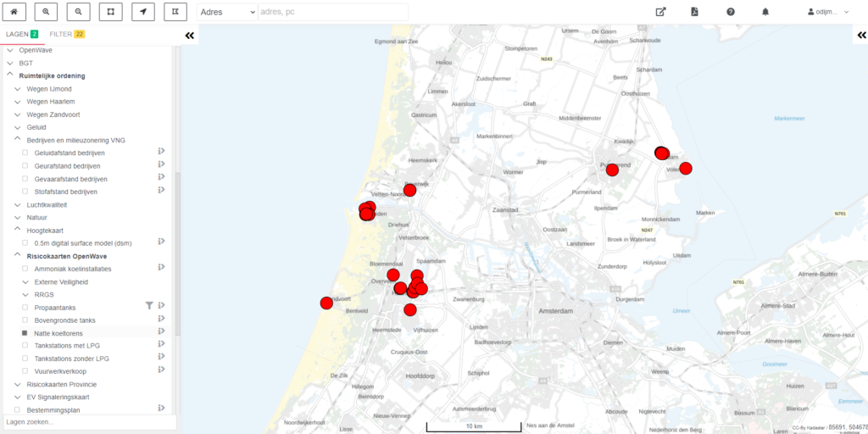Expand the OpenWave layer group
Screen dimensions: 868x434
[x=9, y=50]
